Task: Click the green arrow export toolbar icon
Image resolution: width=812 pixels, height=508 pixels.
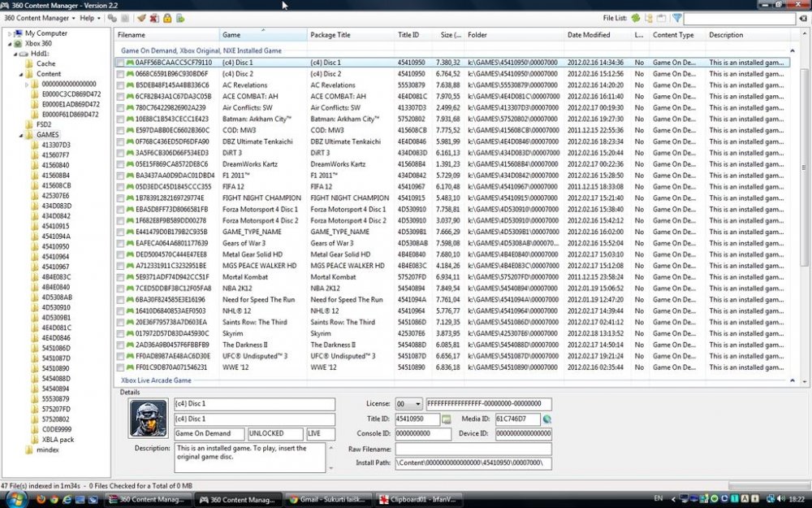Action: pyautogui.click(x=180, y=18)
